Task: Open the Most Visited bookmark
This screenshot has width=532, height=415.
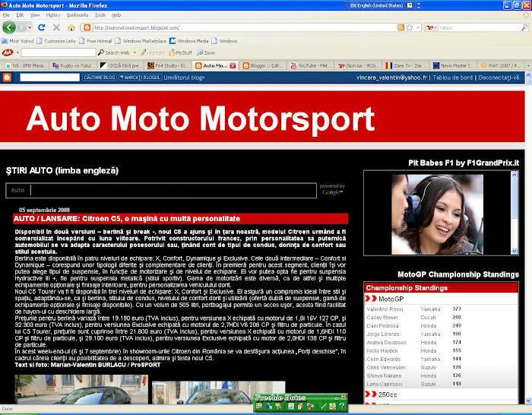Action: coord(17,41)
